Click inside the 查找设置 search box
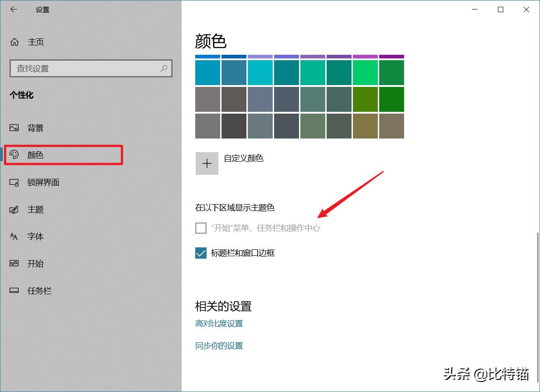Viewport: 540px width, 392px height. [x=82, y=68]
